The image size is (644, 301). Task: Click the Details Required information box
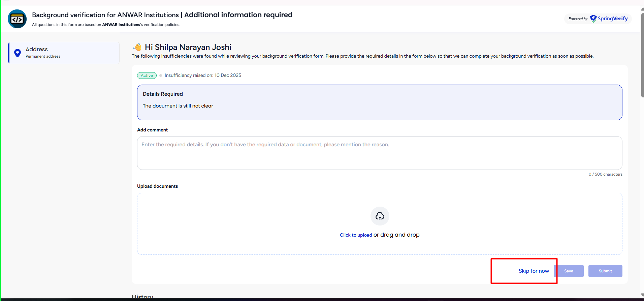pyautogui.click(x=379, y=102)
